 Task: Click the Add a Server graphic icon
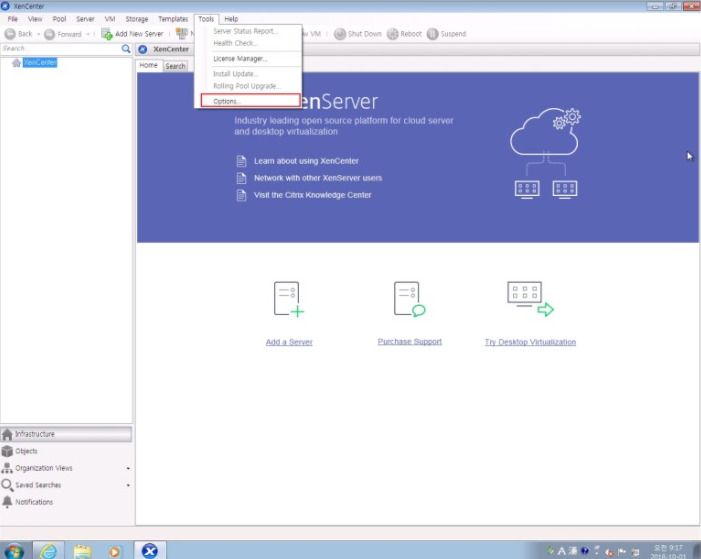coord(288,299)
